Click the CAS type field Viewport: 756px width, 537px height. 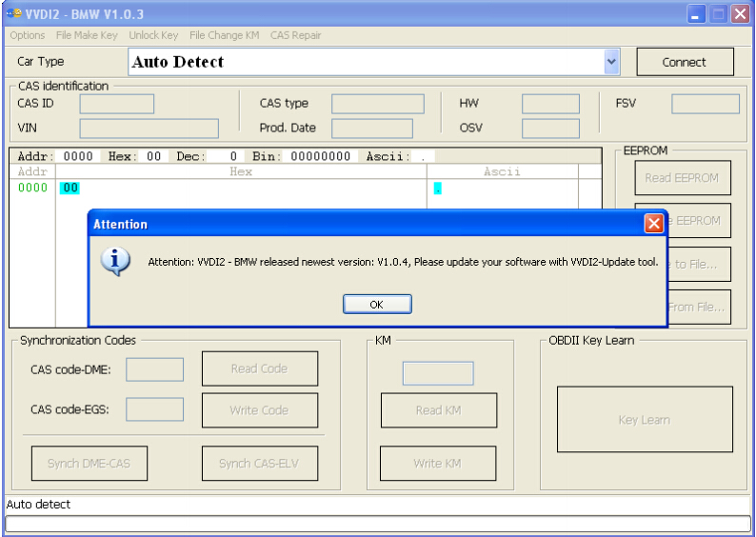coord(378,104)
